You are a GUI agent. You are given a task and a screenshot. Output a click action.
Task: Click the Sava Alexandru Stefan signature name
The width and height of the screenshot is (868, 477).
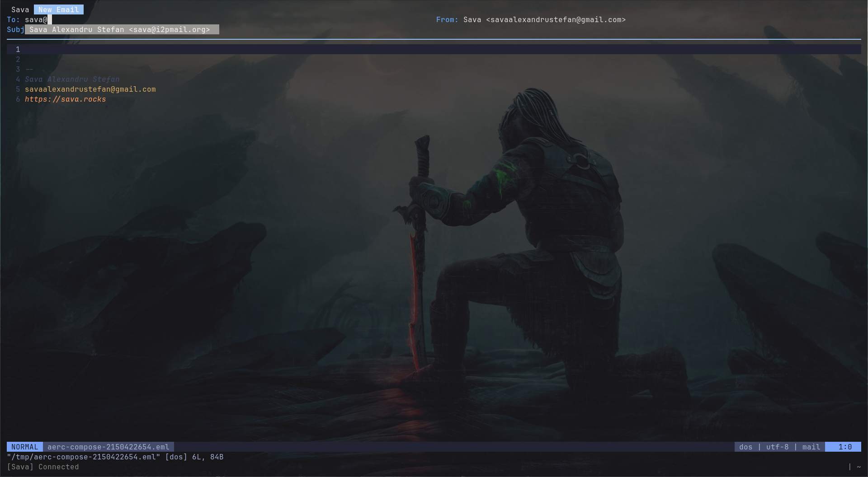pos(72,79)
